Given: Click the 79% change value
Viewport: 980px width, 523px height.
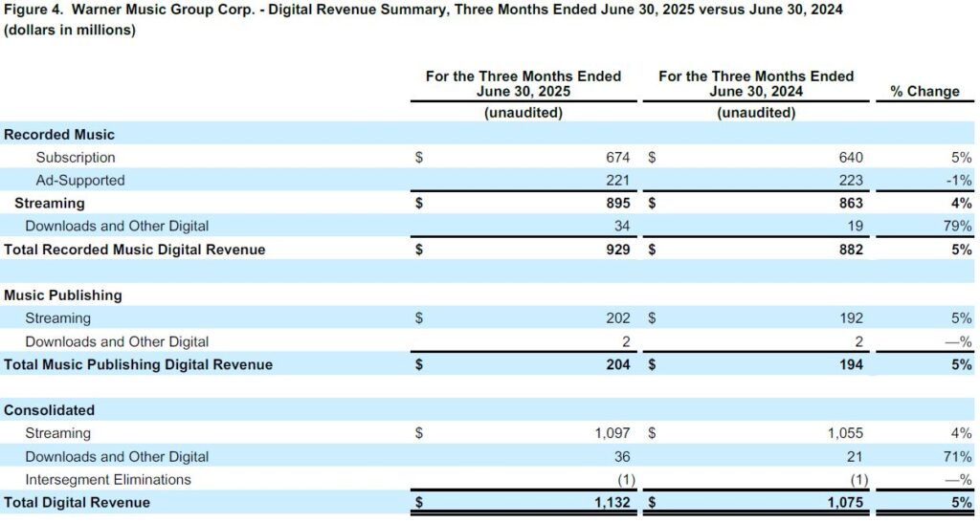Looking at the screenshot, I should pos(957,226).
